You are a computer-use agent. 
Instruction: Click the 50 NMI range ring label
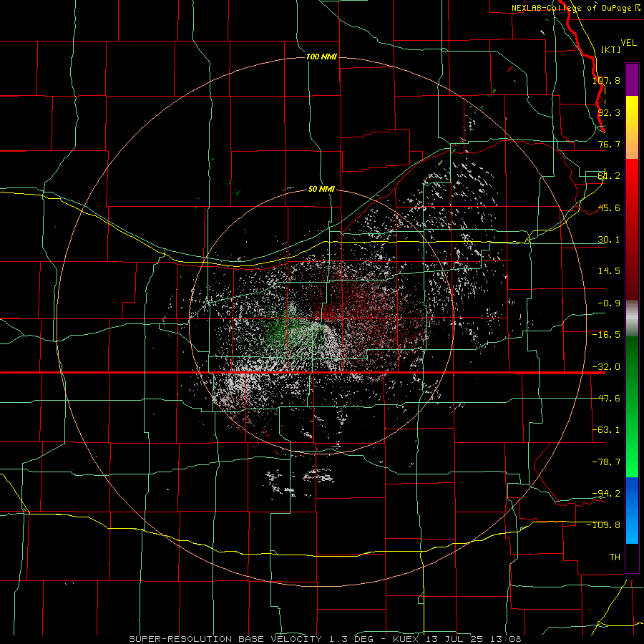321,189
